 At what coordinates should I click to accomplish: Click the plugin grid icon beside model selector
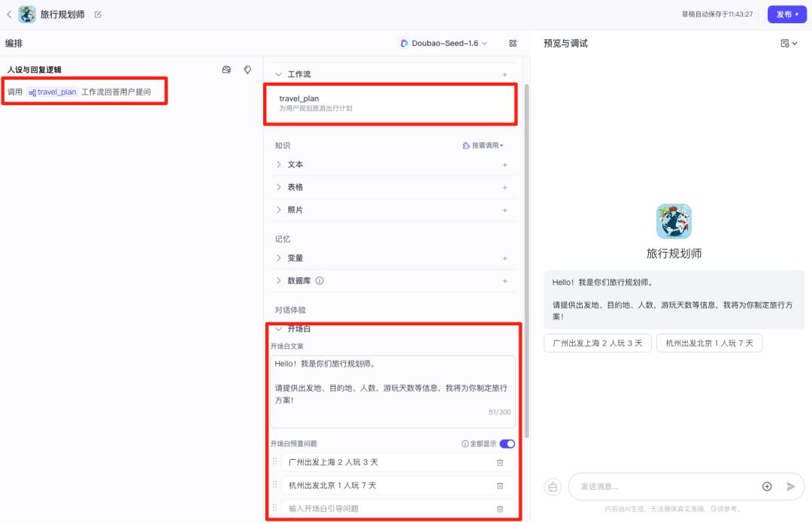tap(513, 43)
